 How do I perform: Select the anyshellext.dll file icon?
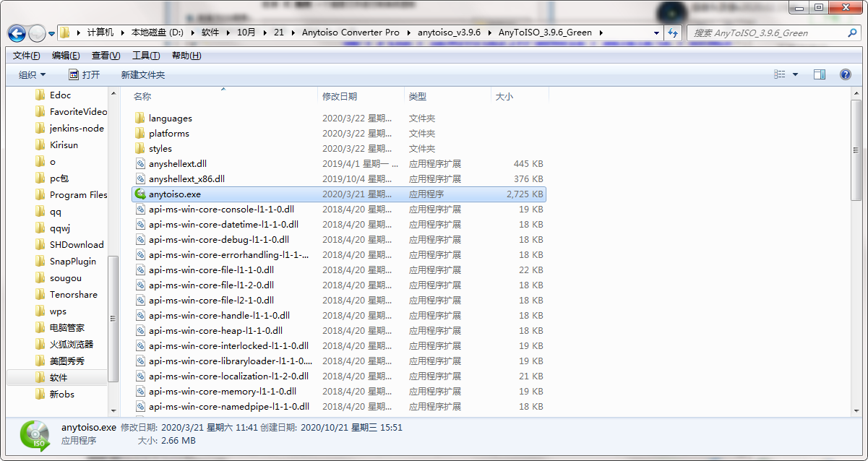click(140, 164)
